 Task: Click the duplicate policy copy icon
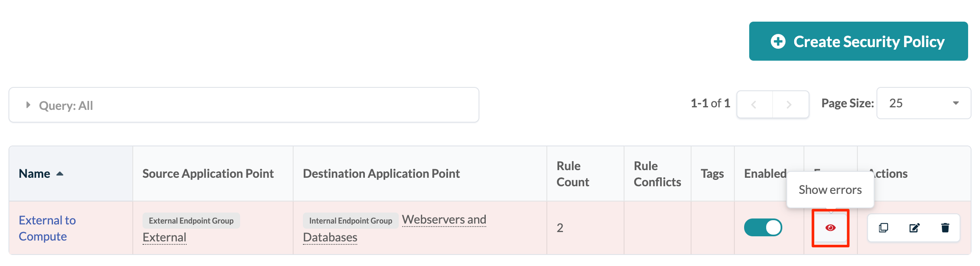click(x=883, y=228)
